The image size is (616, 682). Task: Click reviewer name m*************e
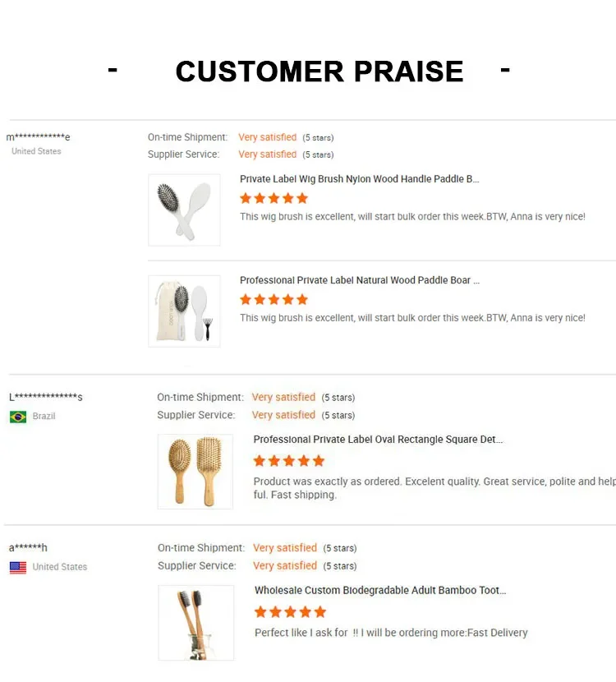tap(39, 137)
